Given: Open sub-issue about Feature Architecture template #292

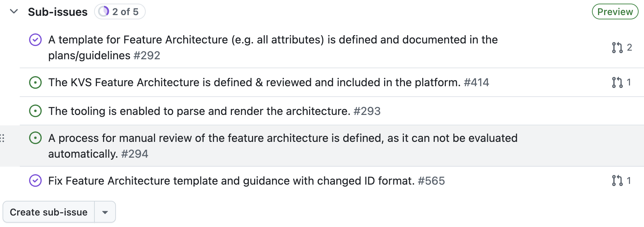Looking at the screenshot, I should click(273, 40).
